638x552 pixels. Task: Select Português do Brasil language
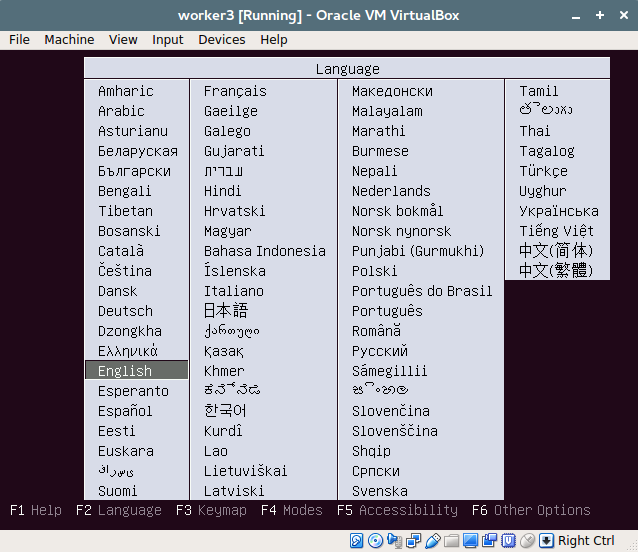(x=422, y=291)
